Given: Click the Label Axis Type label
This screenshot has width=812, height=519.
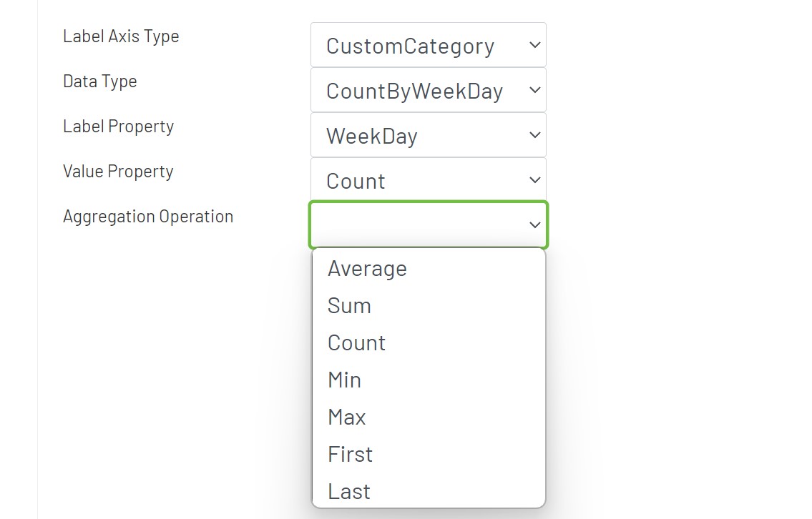Looking at the screenshot, I should [121, 36].
